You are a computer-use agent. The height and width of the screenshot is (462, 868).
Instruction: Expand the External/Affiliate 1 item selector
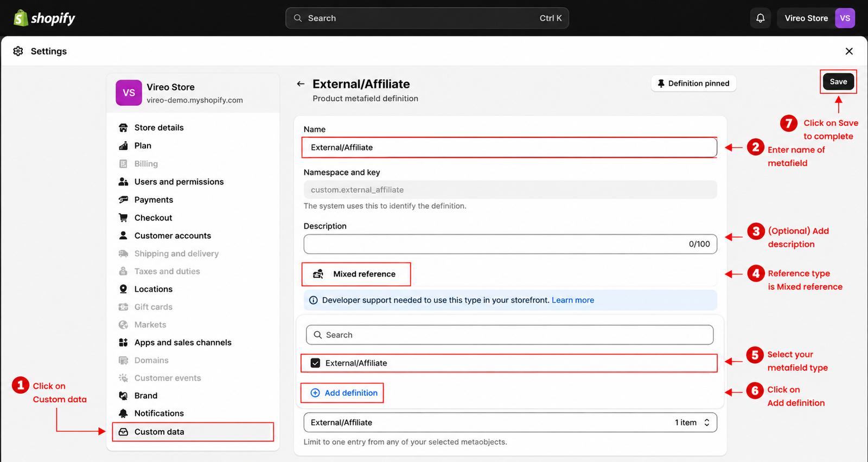510,422
